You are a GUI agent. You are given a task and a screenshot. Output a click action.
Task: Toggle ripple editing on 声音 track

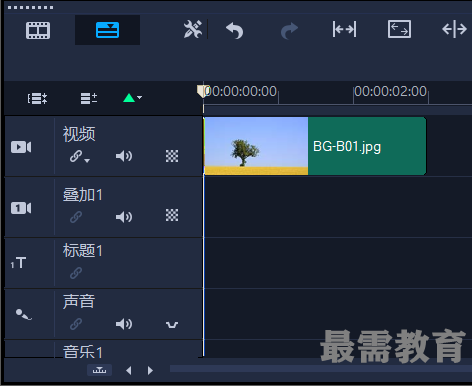point(76,324)
